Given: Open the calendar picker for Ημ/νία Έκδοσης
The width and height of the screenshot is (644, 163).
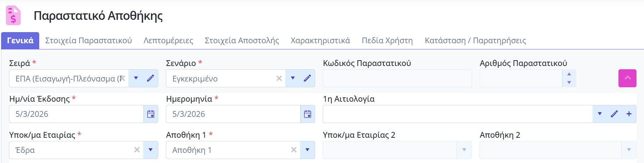Looking at the screenshot, I should pyautogui.click(x=151, y=114).
